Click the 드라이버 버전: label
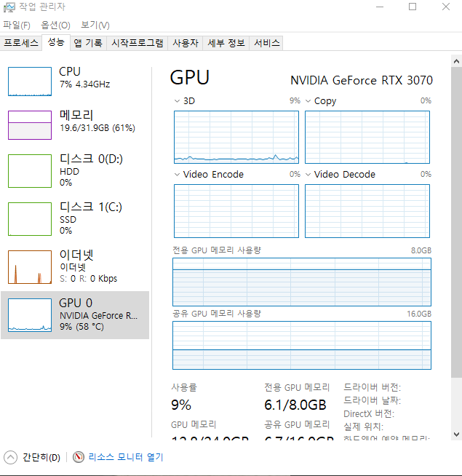Image resolution: width=462 pixels, height=476 pixels. (x=373, y=387)
